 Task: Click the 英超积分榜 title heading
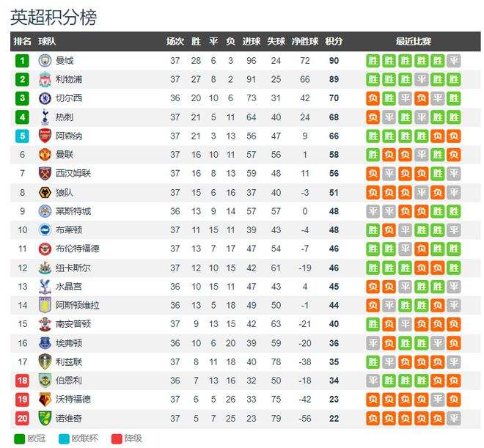54,18
